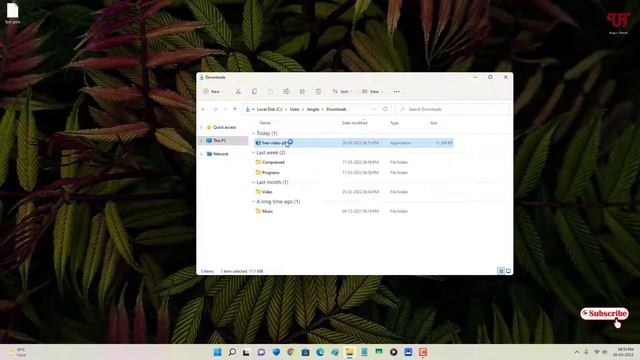This screenshot has height=360, width=640.
Task: Open Chat app on taskbar
Action: pos(261,352)
